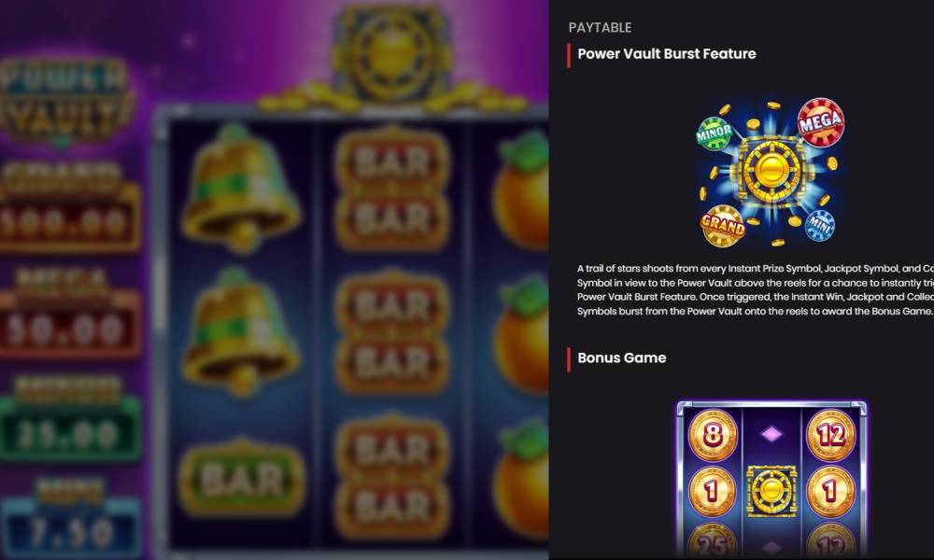Click the Power Vault Burst Feature heading
The image size is (934, 560).
click(x=667, y=54)
